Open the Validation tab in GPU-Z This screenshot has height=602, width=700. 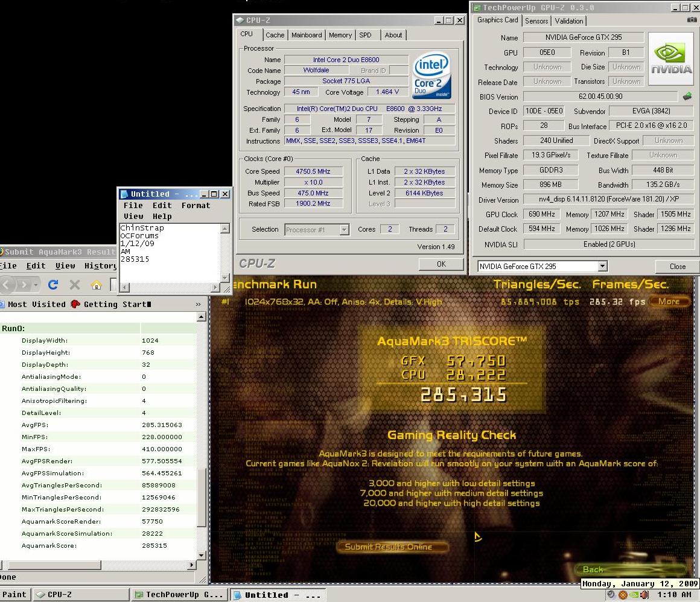tap(568, 21)
